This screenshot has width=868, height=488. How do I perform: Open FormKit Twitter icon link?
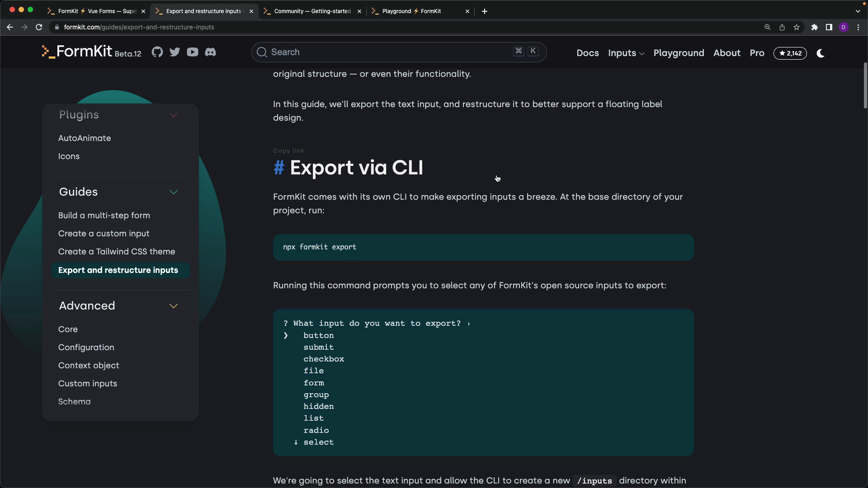pos(175,52)
